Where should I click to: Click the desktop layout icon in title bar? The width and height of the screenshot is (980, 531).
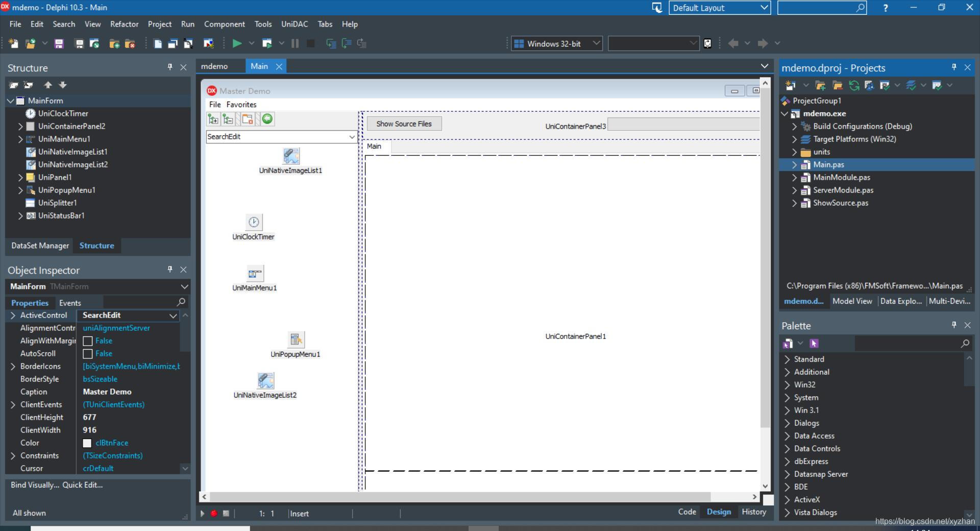tap(657, 8)
